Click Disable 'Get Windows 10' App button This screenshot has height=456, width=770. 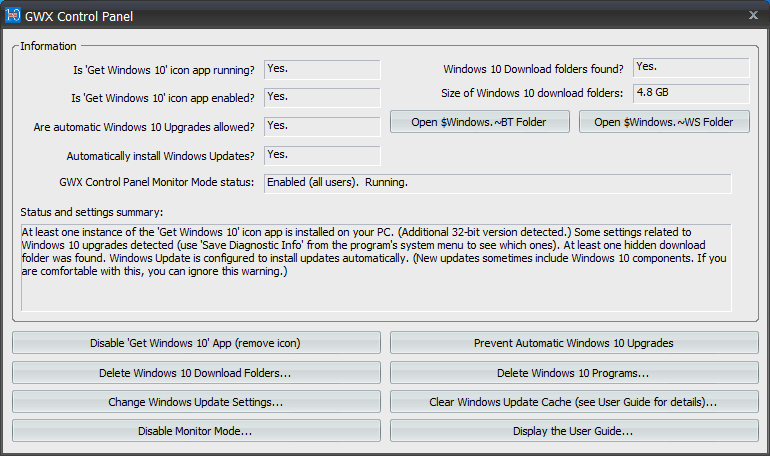click(x=196, y=343)
